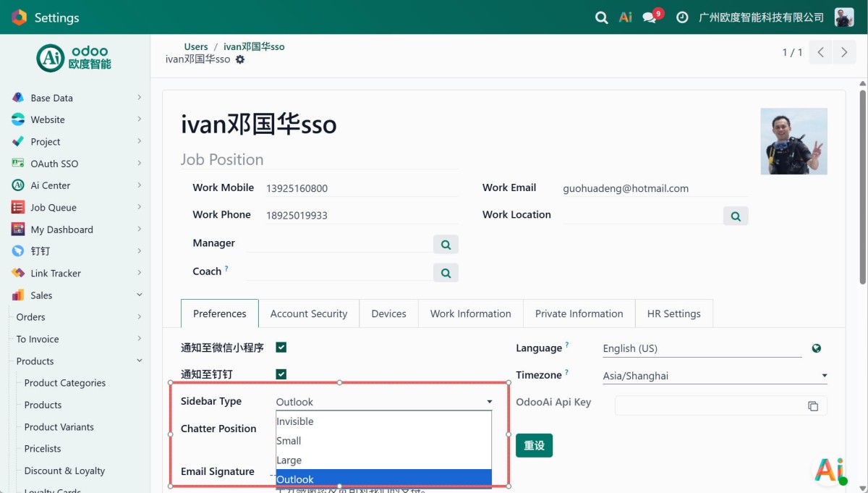The height and width of the screenshot is (493, 868).
Task: Click the Job Queue menu icon
Action: coord(18,207)
